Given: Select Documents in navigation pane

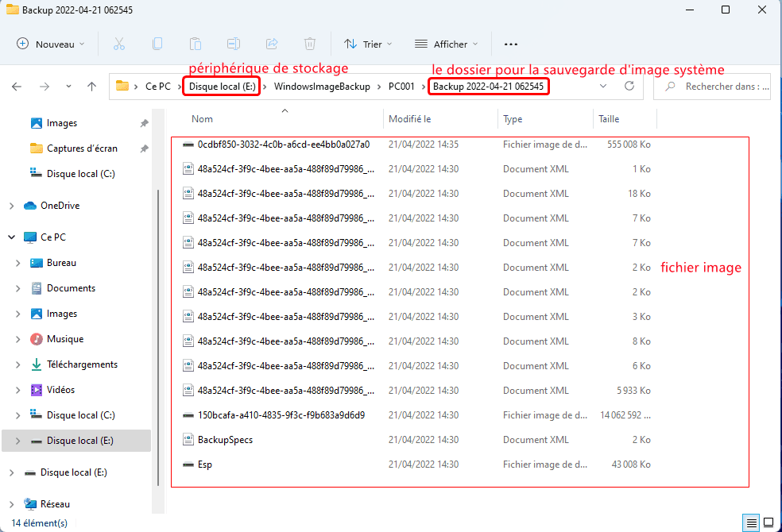Looking at the screenshot, I should 71,288.
